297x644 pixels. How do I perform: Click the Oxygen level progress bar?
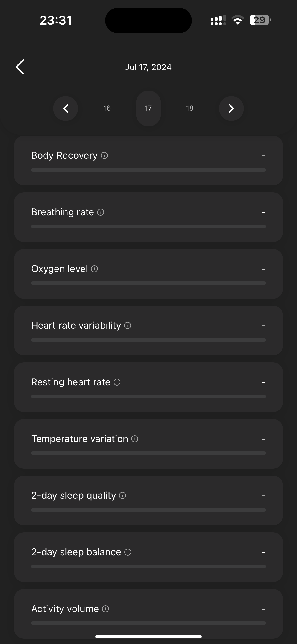[x=148, y=283]
